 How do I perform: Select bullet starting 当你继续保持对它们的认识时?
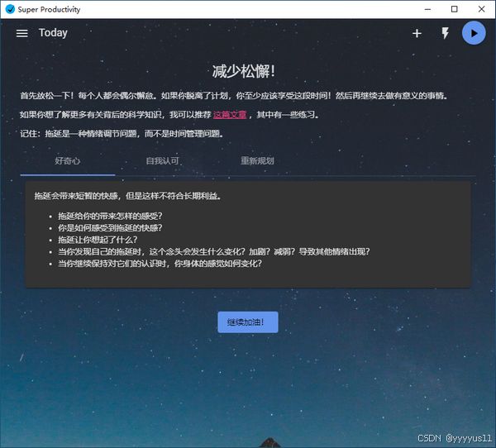[x=160, y=264]
